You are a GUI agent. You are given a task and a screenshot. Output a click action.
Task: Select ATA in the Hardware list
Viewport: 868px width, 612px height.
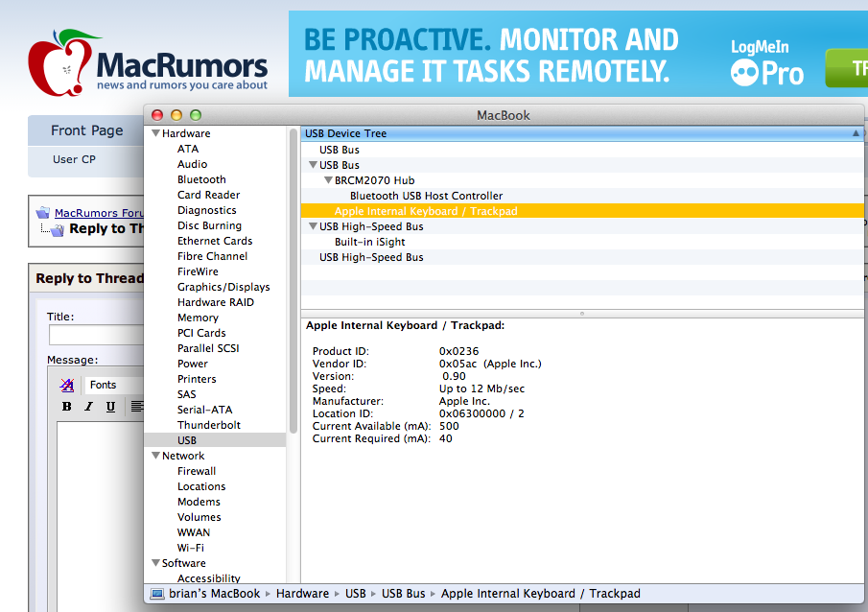(188, 149)
